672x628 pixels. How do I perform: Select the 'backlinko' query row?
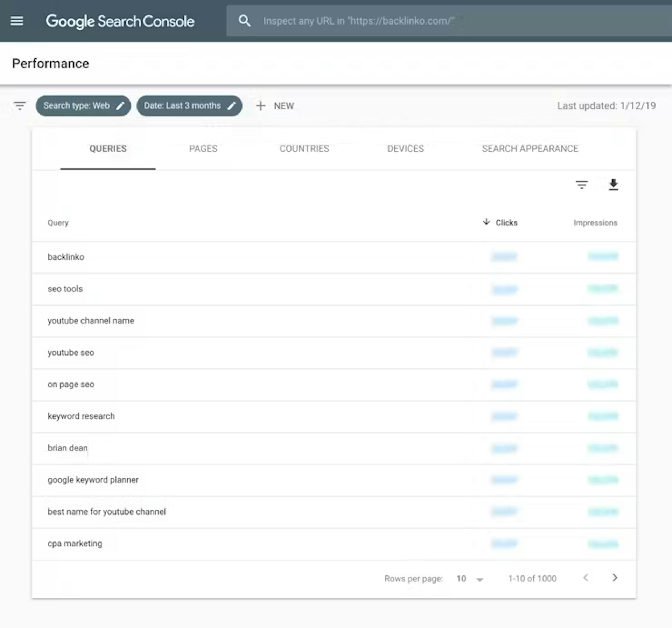point(334,257)
